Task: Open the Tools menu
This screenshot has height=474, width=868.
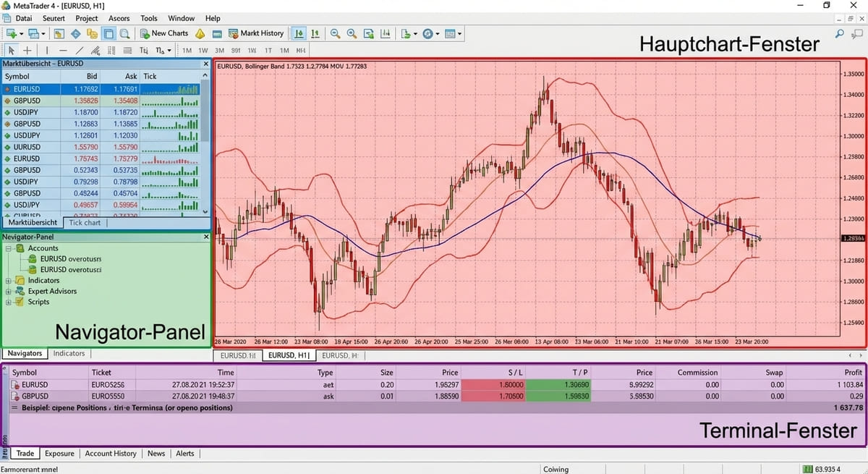Action: tap(149, 18)
